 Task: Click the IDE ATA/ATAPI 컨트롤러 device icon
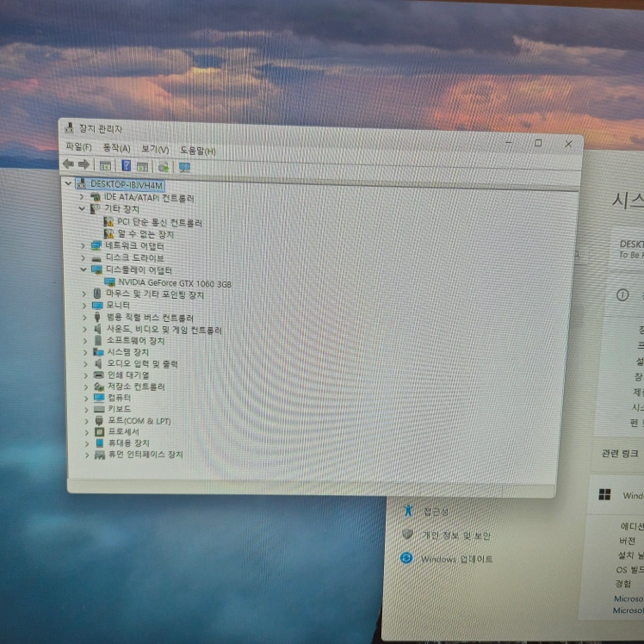click(96, 197)
